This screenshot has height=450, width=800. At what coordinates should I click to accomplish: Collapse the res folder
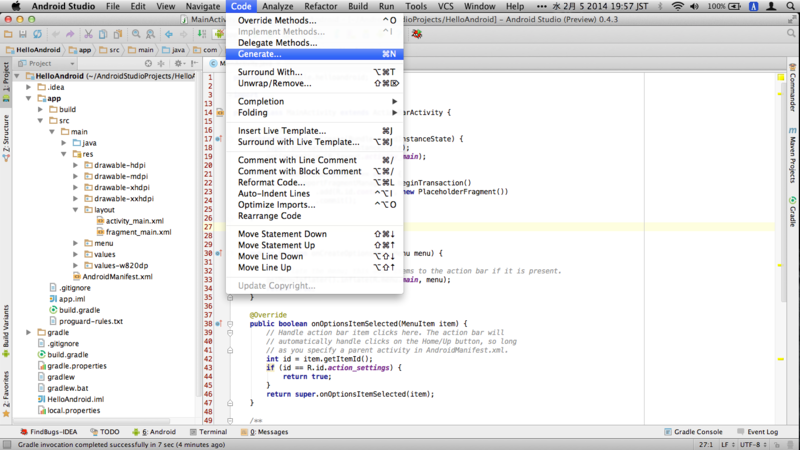tap(64, 154)
